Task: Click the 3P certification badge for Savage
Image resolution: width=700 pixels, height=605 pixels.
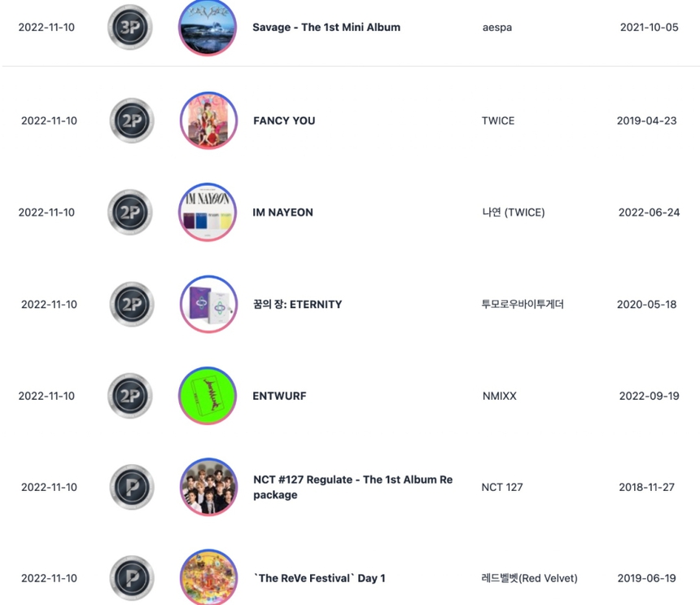Action: click(129, 27)
